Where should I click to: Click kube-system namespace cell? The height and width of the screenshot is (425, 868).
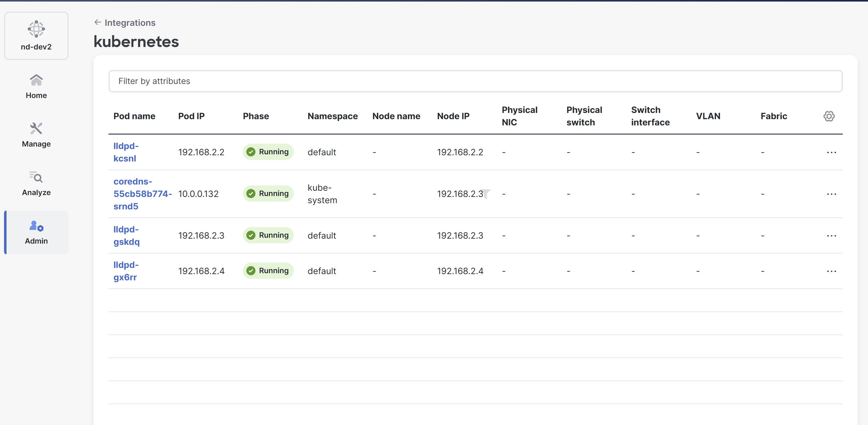[322, 194]
